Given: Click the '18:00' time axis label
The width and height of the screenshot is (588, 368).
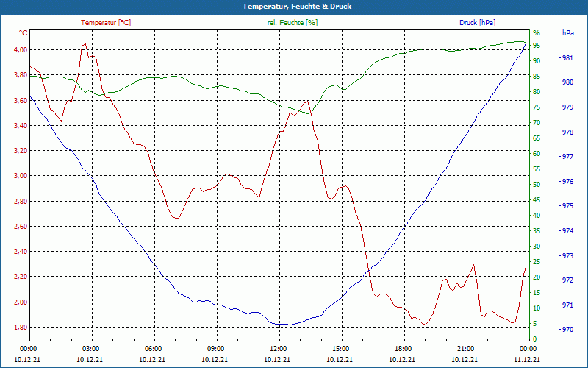Looking at the screenshot, I should click(x=402, y=348).
